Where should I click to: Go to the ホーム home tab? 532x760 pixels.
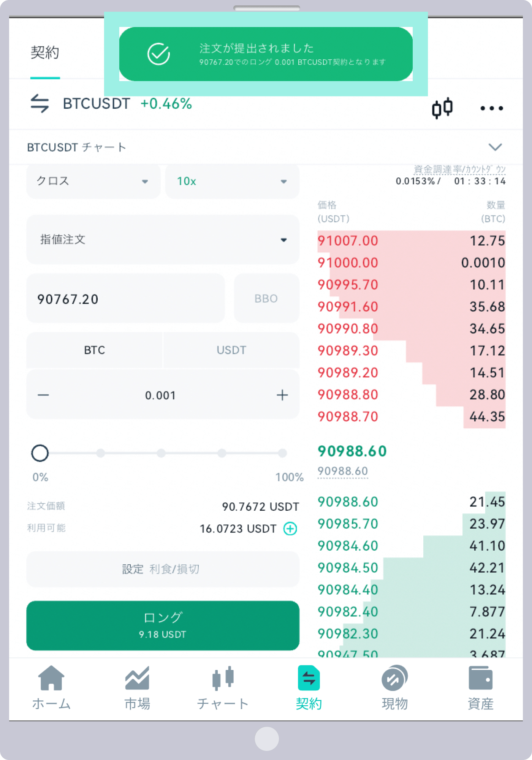(51, 688)
